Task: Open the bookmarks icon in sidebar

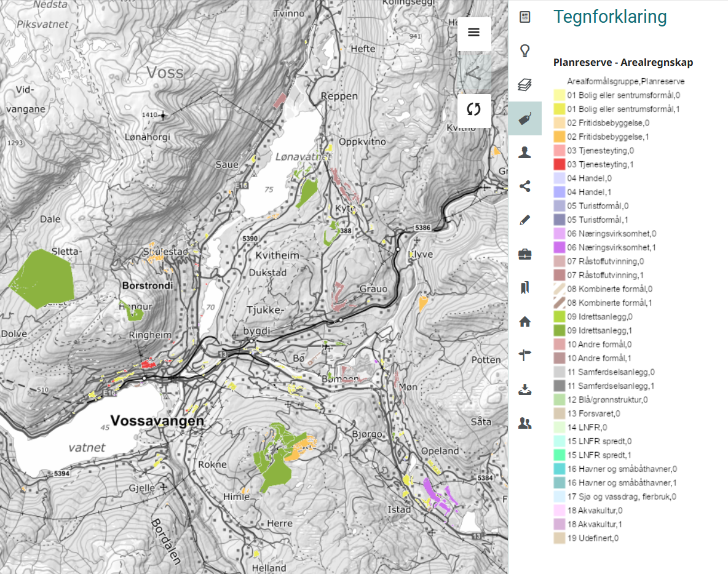Action: [x=524, y=288]
